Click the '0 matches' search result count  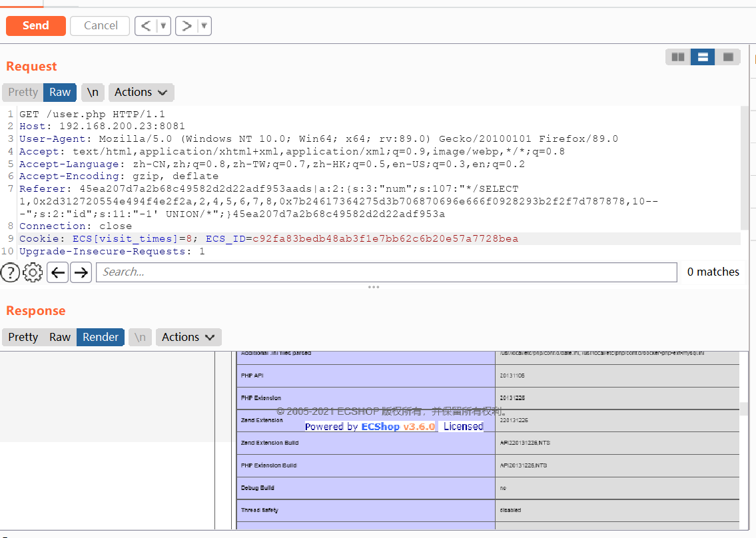[713, 272]
